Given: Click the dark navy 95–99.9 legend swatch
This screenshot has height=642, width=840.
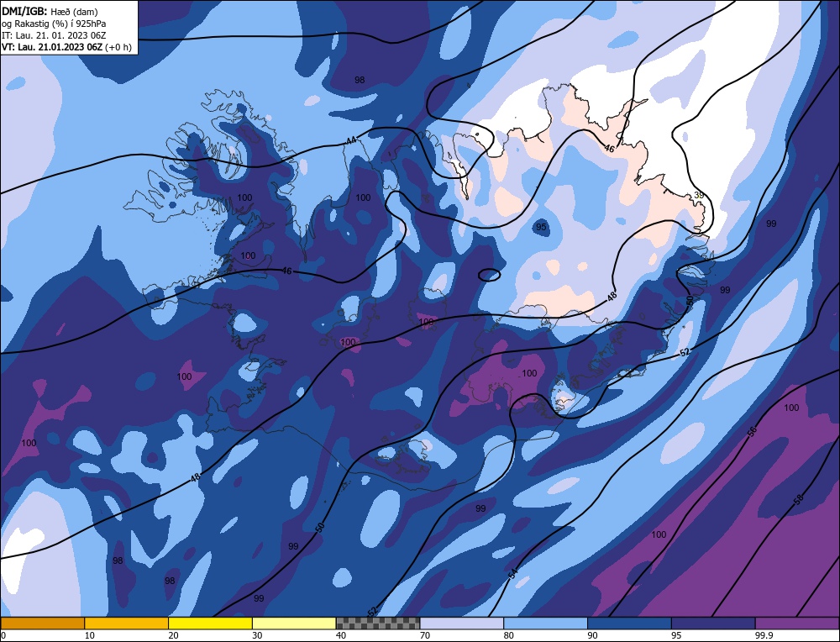Looking at the screenshot, I should 713,623.
